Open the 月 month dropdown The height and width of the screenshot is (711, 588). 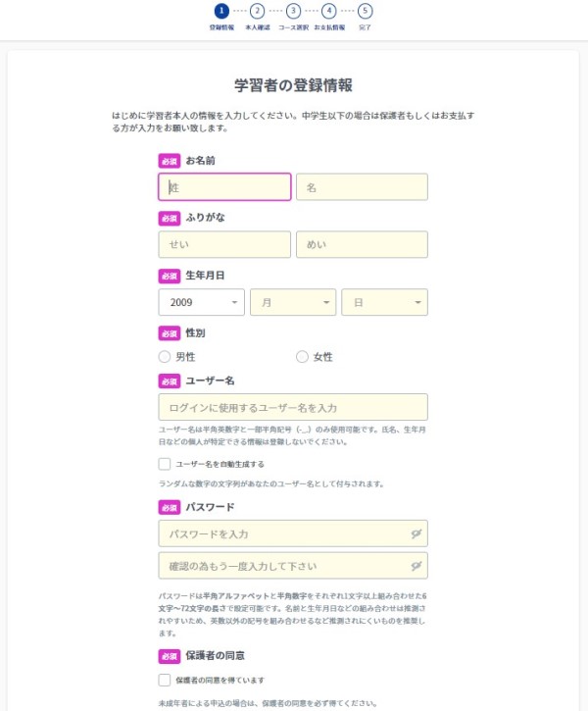[293, 302]
